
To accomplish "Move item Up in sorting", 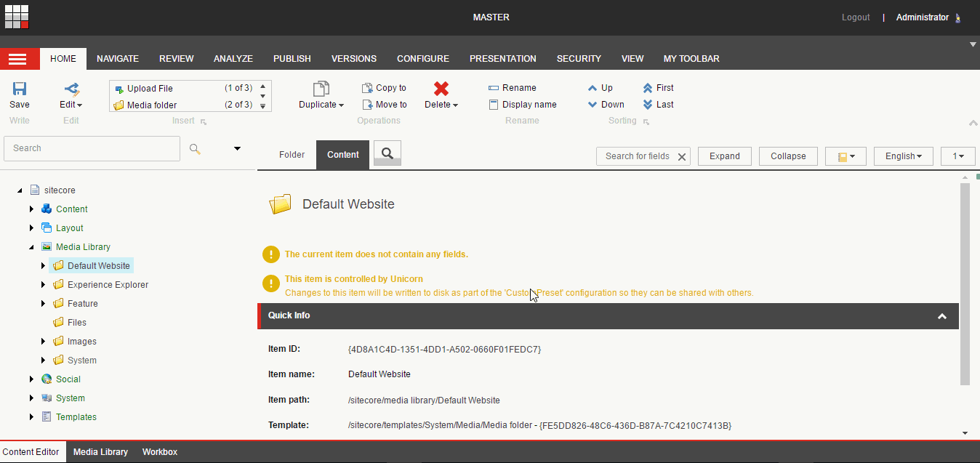I will pos(600,88).
